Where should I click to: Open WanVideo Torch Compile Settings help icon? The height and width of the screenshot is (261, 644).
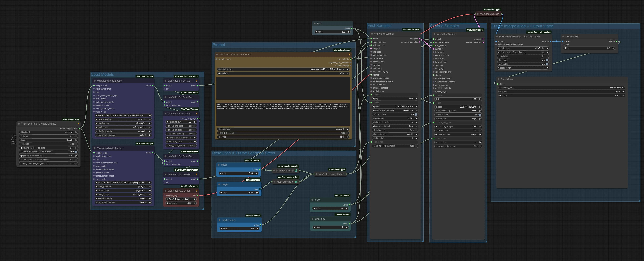[78, 124]
